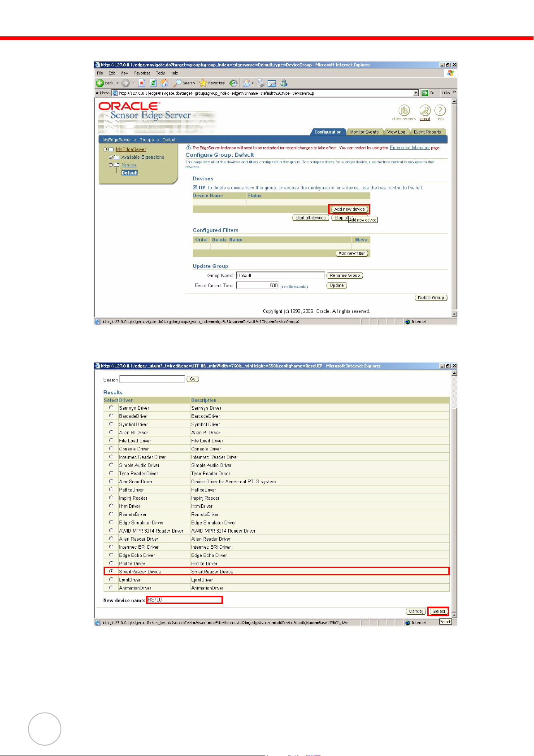Click the Edit page toolbar icon
The width and height of the screenshot is (534, 756).
(x=272, y=83)
